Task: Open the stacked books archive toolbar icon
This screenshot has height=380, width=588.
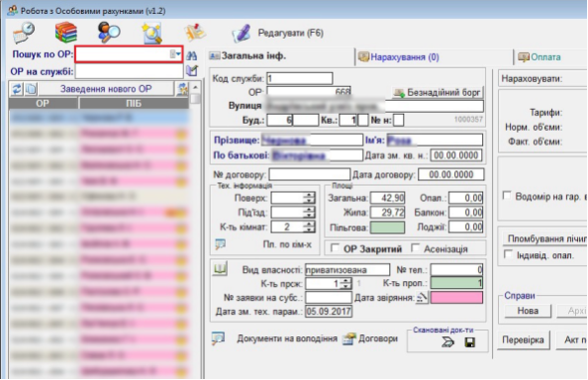Action: coord(66,33)
